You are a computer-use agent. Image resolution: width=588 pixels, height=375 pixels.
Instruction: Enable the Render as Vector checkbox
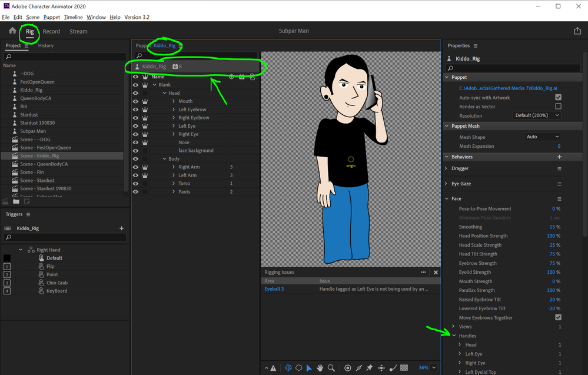(558, 107)
